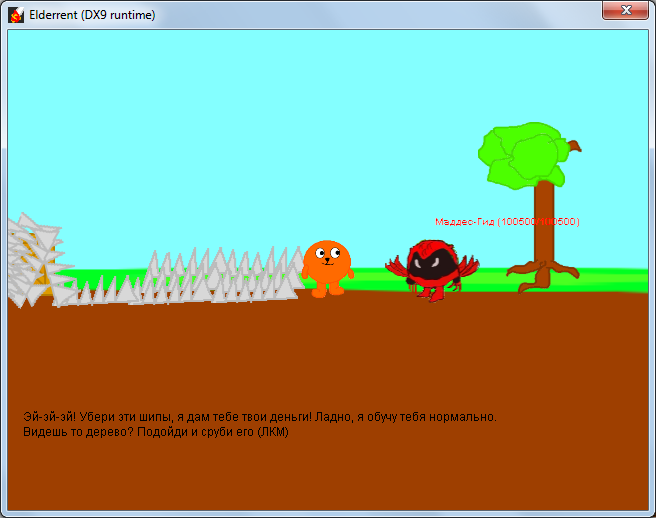Click the row of gray spikes beside orange character
The image size is (656, 518).
(220, 277)
